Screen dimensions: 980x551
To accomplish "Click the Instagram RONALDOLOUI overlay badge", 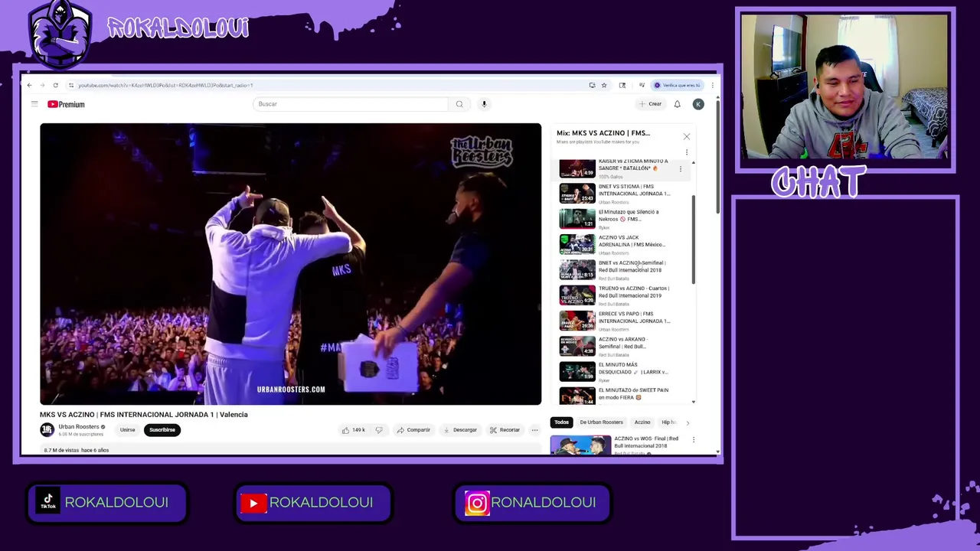I will click(531, 502).
